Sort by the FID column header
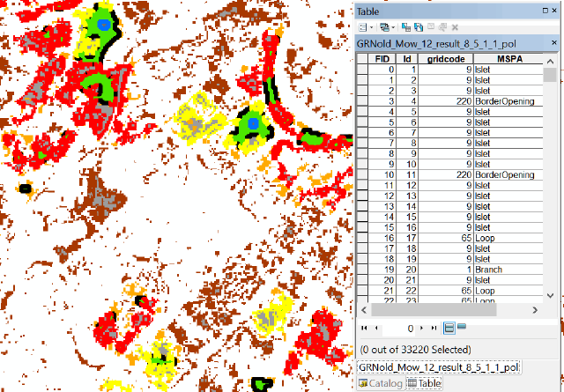 pos(382,59)
